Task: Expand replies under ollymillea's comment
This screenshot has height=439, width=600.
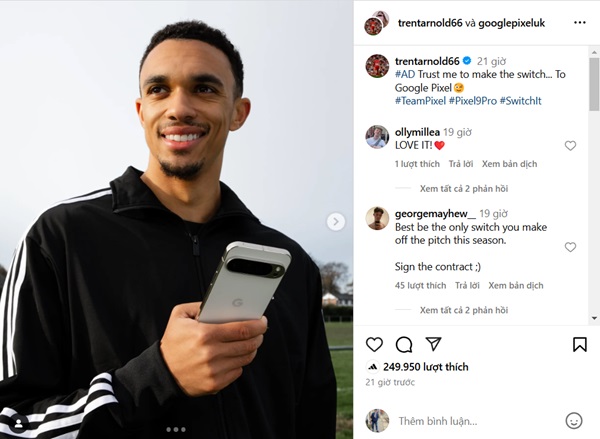Action: click(x=464, y=188)
